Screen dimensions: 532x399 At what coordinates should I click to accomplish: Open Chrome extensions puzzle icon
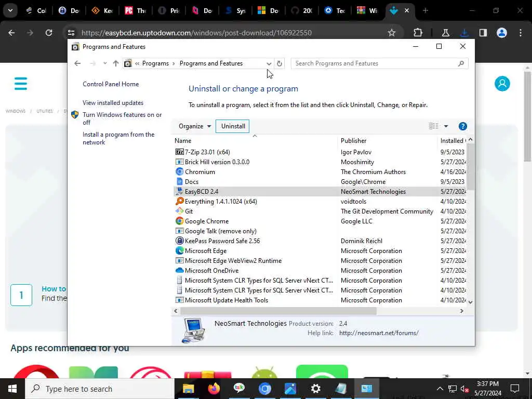[418, 33]
